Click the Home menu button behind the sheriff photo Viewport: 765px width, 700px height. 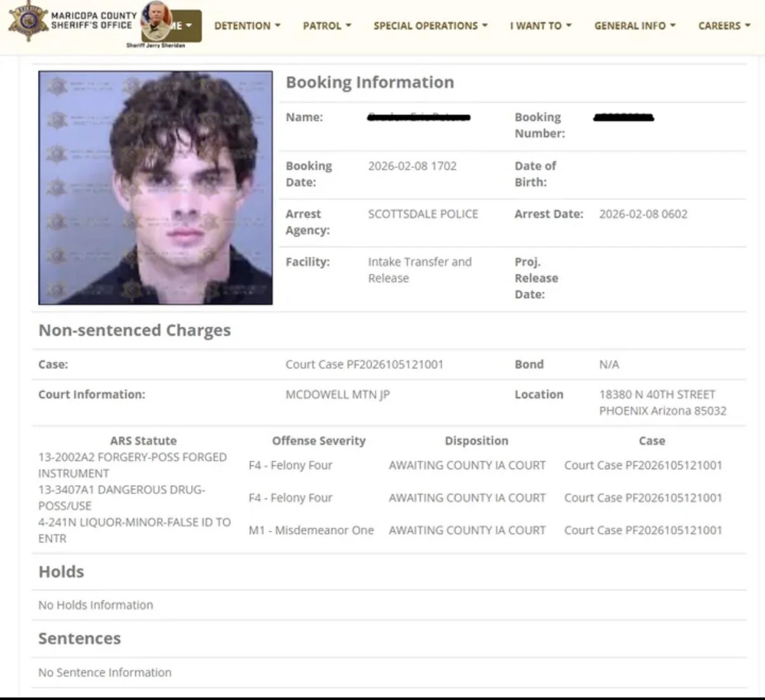click(186, 26)
